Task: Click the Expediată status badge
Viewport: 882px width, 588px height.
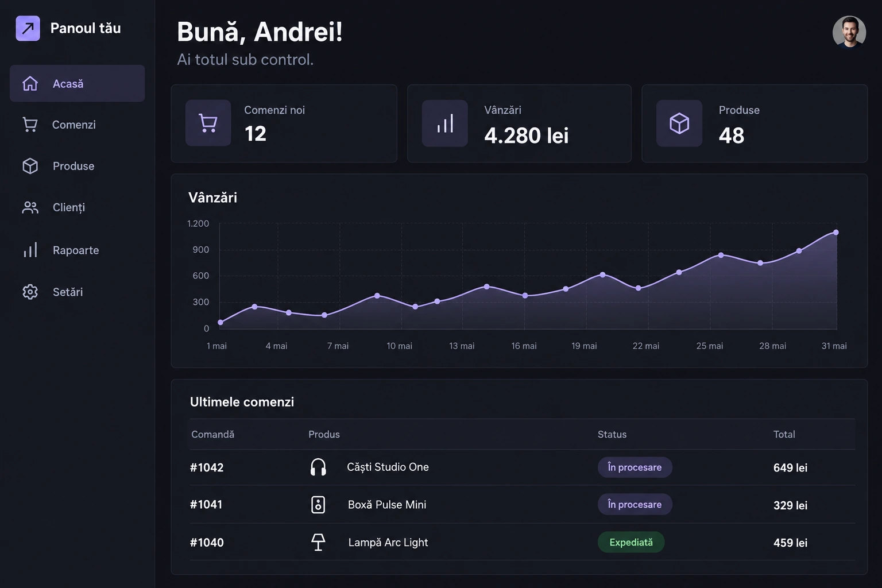Action: coord(631,542)
